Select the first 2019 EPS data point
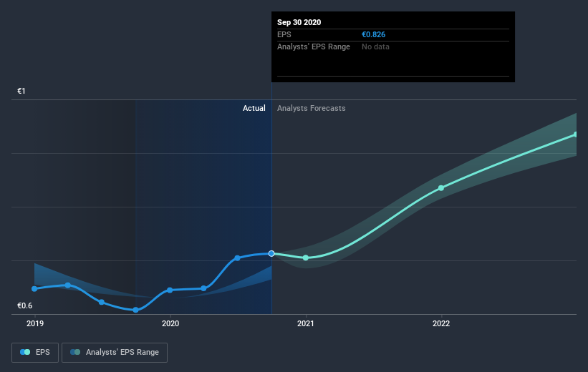588x372 pixels. coord(34,289)
